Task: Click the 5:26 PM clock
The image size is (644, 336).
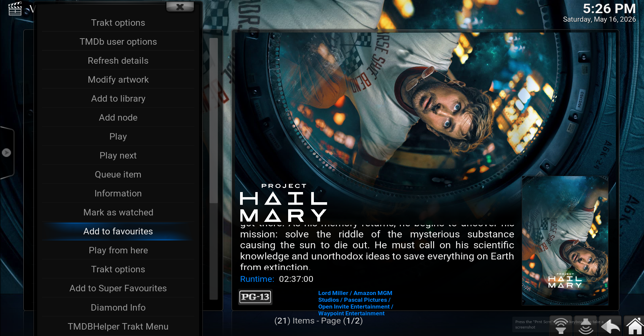Action: point(609,8)
